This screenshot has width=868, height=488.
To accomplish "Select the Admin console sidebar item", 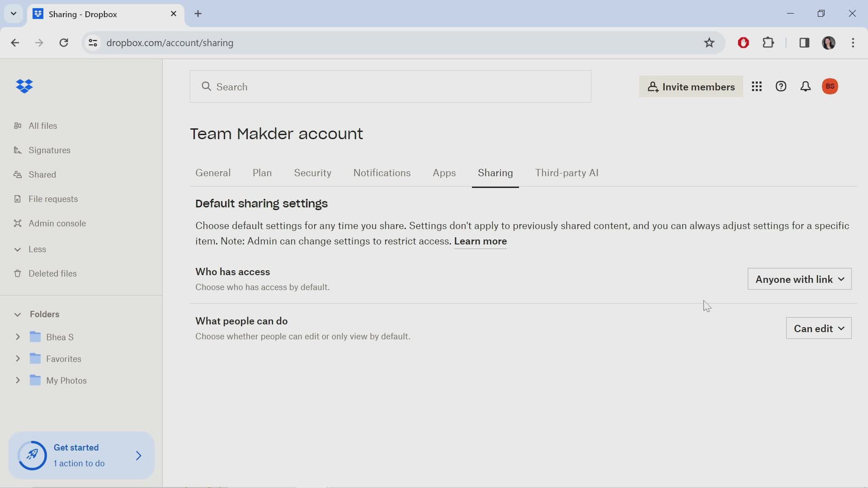I will 57,223.
